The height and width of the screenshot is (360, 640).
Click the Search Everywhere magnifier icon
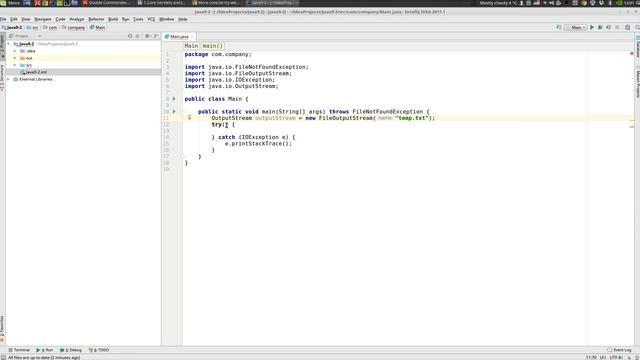[637, 27]
